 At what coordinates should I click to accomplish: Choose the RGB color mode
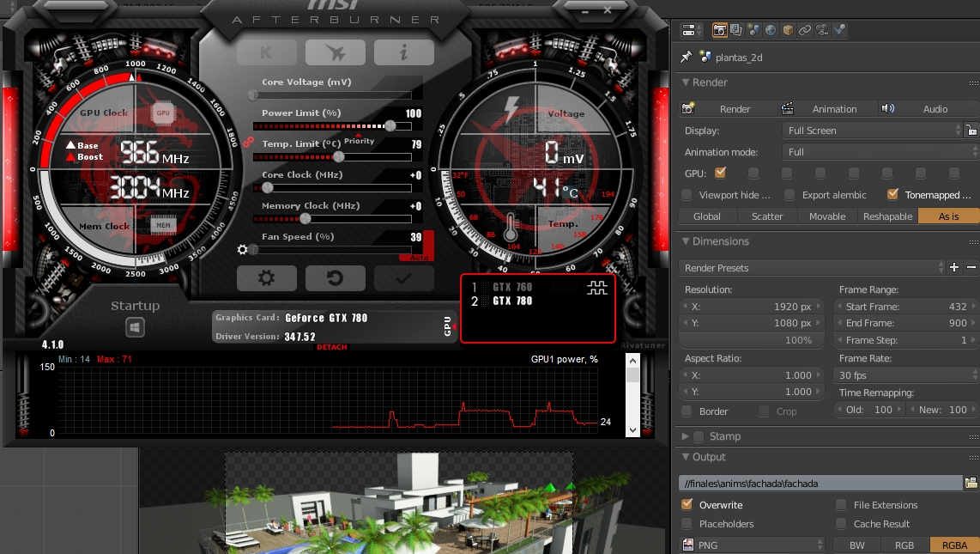(x=904, y=545)
